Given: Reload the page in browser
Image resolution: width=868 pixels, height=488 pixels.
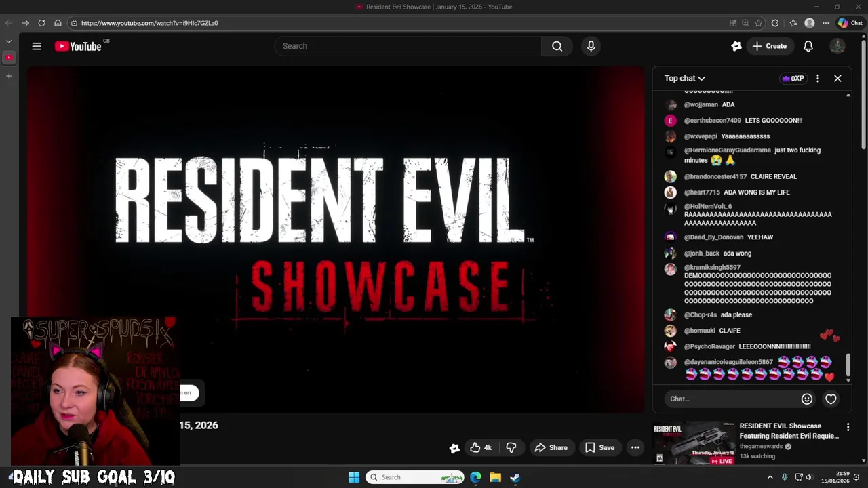Looking at the screenshot, I should coord(41,23).
